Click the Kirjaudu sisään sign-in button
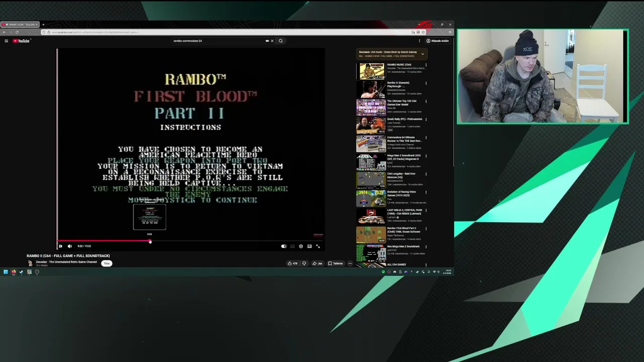Viewport: 644px width, 362px height. click(x=437, y=41)
